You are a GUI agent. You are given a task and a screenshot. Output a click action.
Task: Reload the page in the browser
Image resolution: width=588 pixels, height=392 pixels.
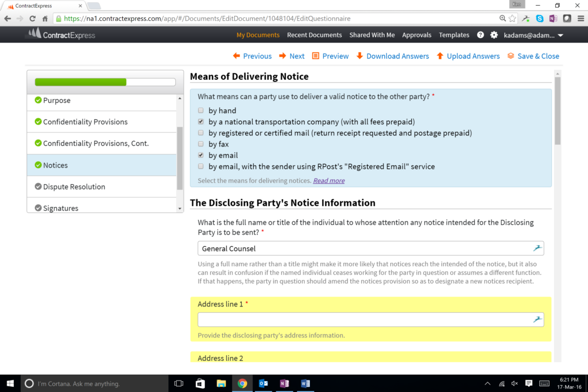click(33, 18)
